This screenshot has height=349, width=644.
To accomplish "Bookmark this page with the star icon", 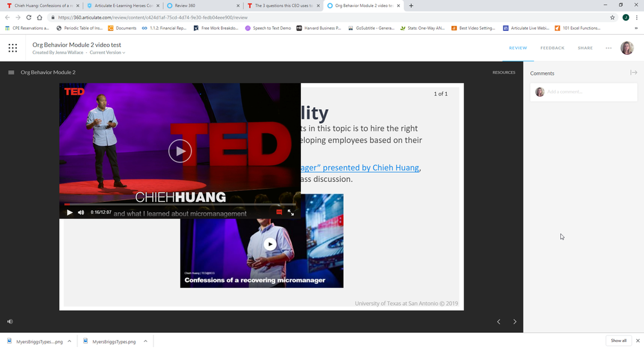I will [x=612, y=17].
